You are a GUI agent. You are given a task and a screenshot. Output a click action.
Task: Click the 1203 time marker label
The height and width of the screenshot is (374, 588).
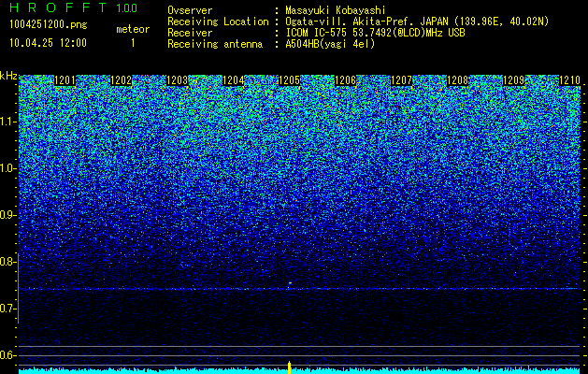(177, 80)
